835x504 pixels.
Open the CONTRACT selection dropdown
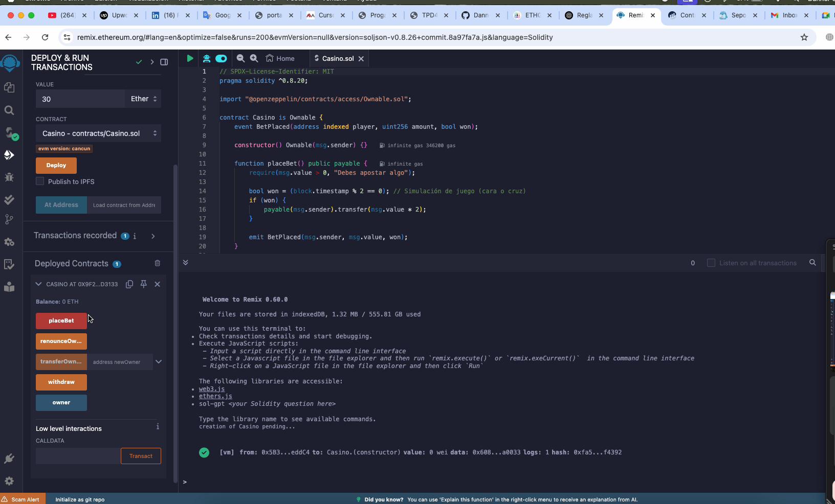tap(98, 133)
